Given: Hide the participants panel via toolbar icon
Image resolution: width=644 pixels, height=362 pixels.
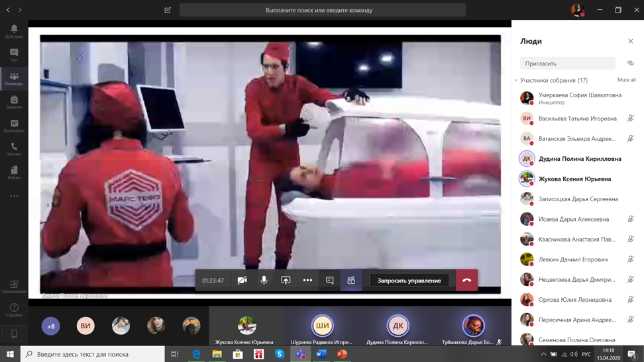Looking at the screenshot, I should point(351,281).
